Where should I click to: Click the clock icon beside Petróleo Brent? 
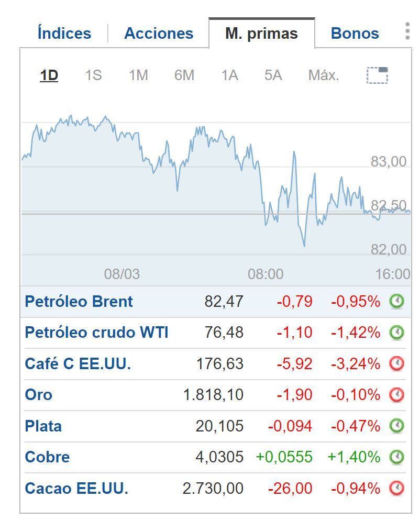tap(397, 301)
